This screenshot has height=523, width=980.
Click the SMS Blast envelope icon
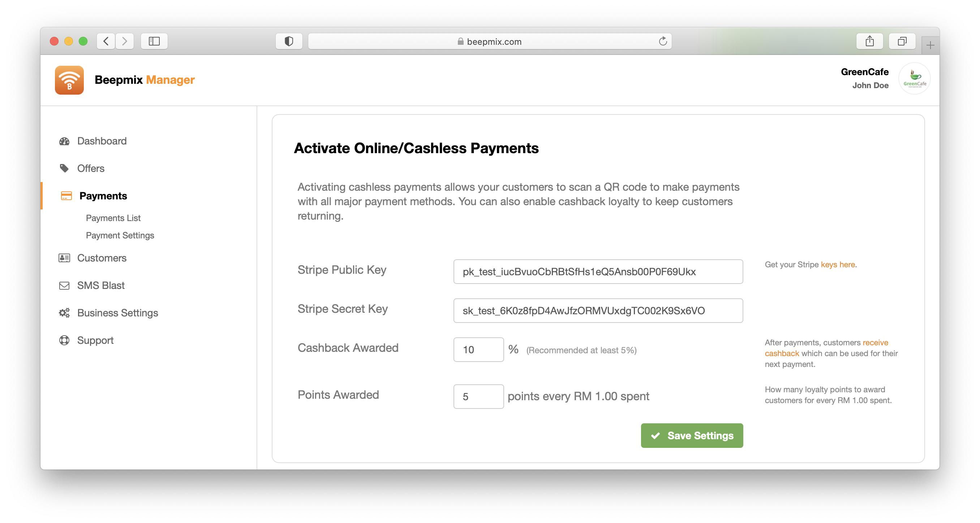[x=64, y=285]
